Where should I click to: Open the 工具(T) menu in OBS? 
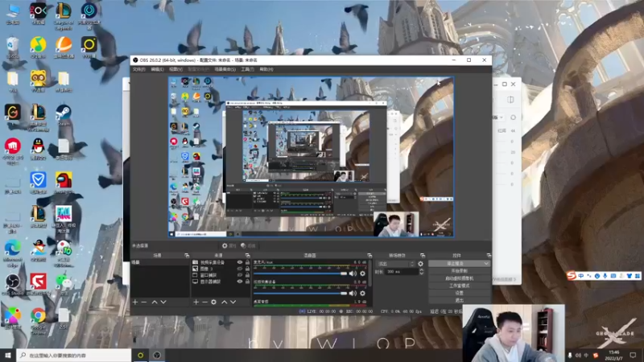[247, 69]
